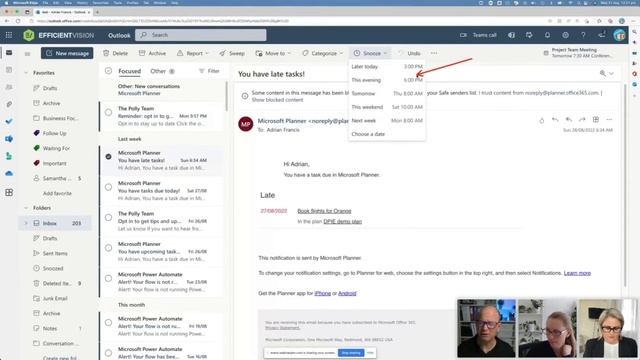Image resolution: width=640 pixels, height=360 pixels.
Task: Select You have tasks due today checkbox
Action: [x=108, y=187]
